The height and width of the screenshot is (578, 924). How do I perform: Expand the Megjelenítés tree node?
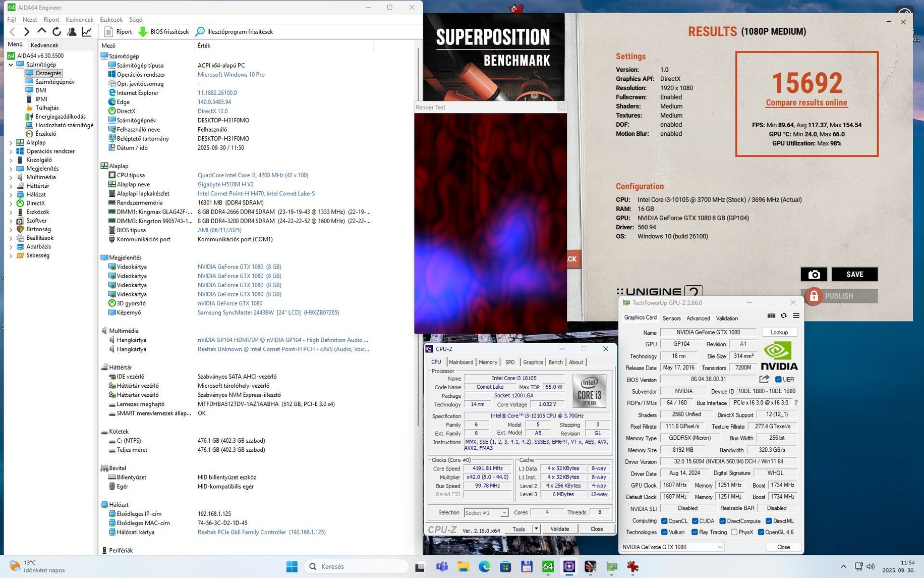[11, 169]
